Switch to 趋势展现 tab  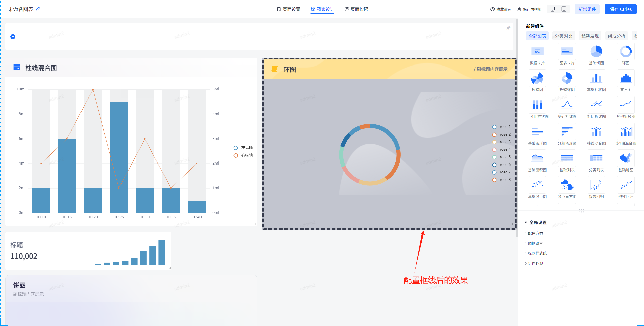click(x=589, y=36)
